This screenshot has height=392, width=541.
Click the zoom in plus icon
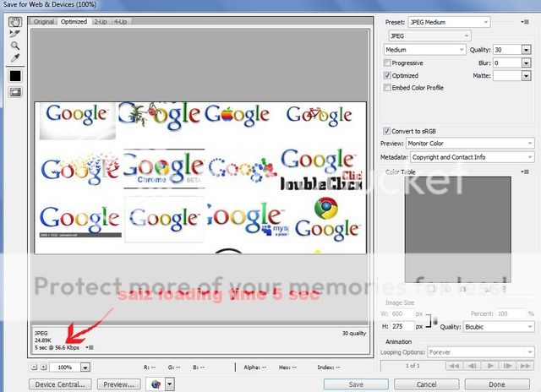coord(44,367)
